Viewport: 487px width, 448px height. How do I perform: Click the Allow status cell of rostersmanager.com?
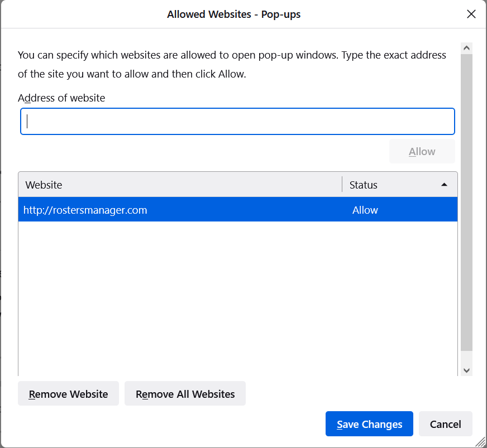[365, 210]
